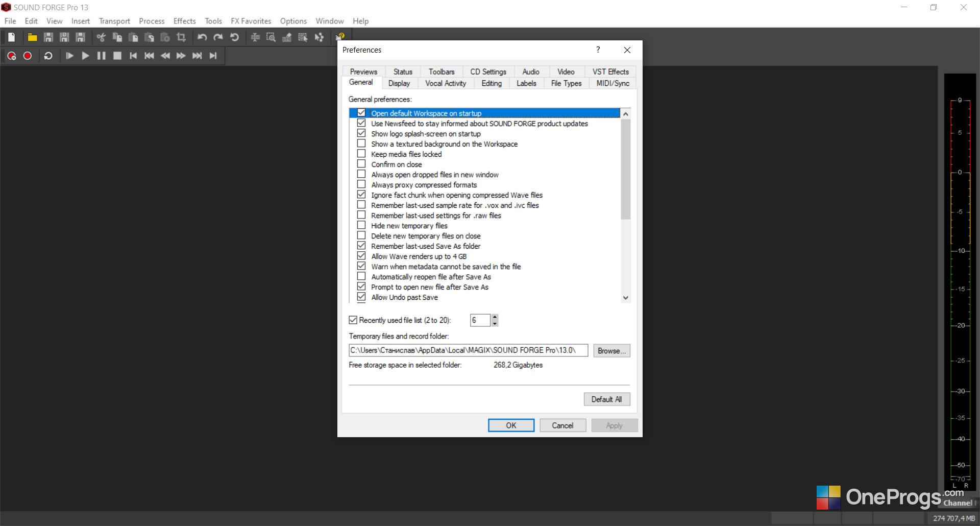Click the Stop transport button
The image size is (980, 526).
[x=117, y=56]
